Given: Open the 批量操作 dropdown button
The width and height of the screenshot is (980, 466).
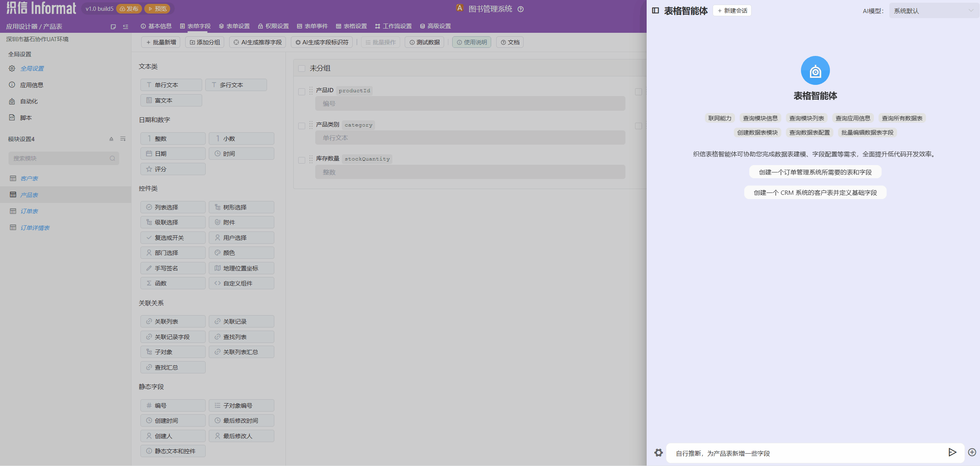Looking at the screenshot, I should (x=380, y=42).
